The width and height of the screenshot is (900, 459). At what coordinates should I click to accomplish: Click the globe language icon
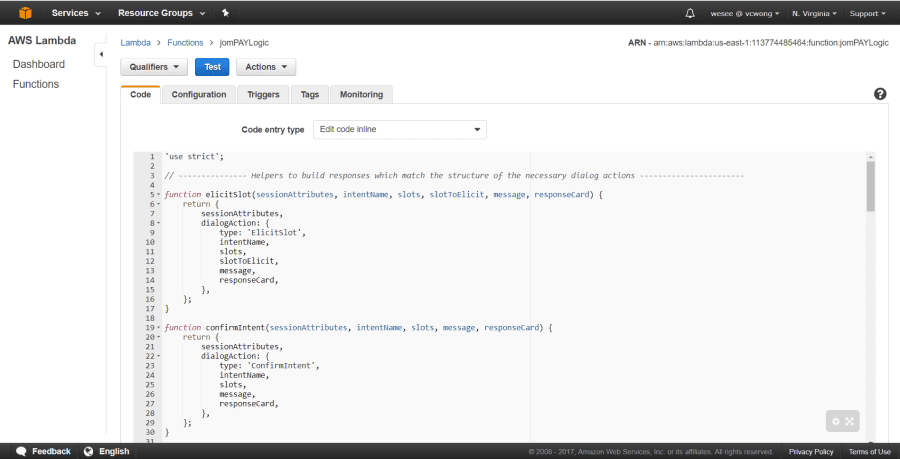[x=88, y=451]
